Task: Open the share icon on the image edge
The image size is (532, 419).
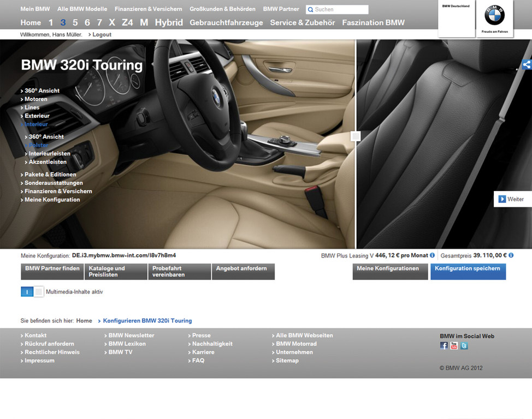Action: click(527, 64)
